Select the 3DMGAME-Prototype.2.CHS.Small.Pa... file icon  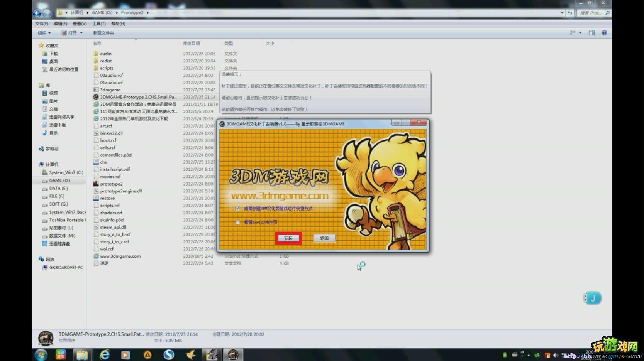tap(96, 97)
